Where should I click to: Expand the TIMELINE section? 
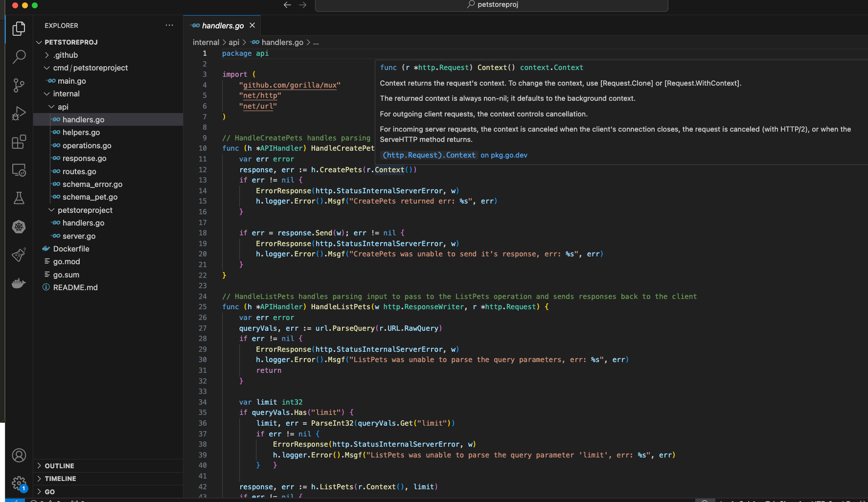[60, 479]
